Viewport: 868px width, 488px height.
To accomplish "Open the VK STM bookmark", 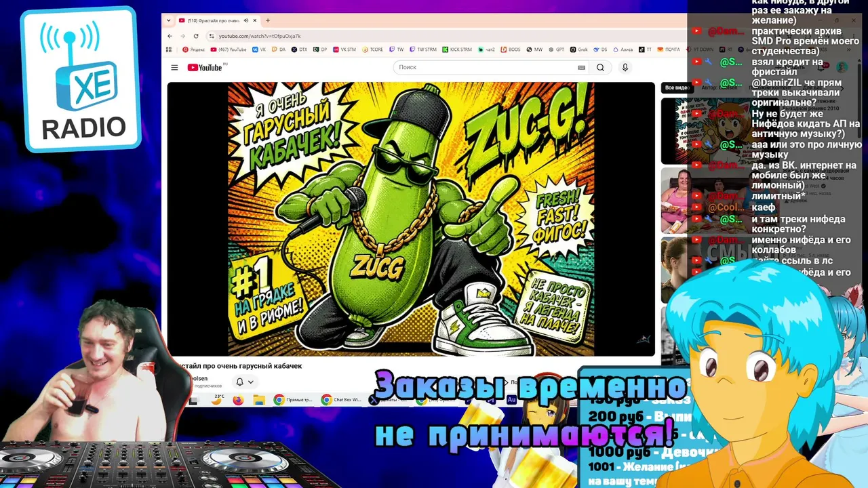I will 344,49.
